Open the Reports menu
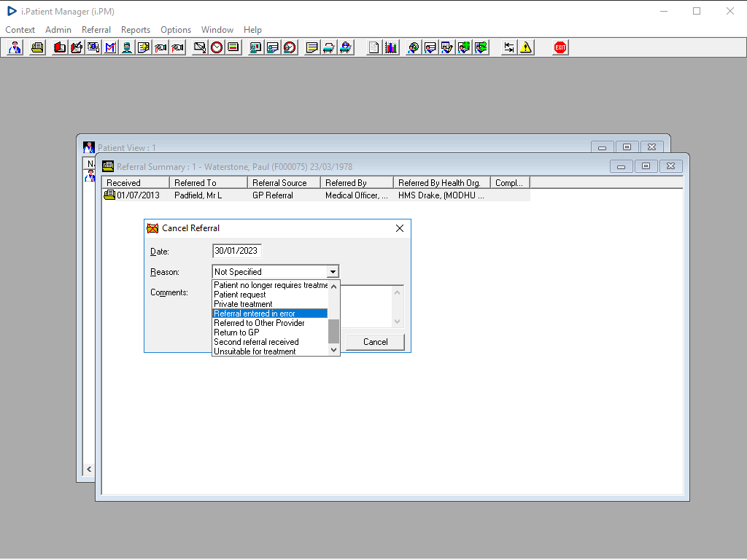The width and height of the screenshot is (747, 560). [x=135, y=29]
